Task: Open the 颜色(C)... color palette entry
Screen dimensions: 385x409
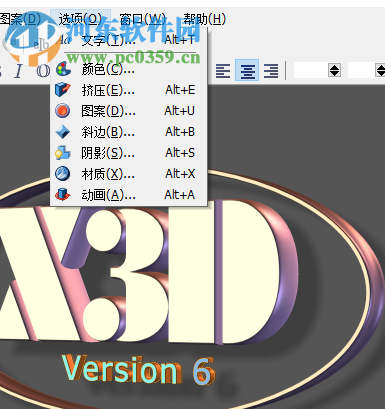Action: (129, 69)
